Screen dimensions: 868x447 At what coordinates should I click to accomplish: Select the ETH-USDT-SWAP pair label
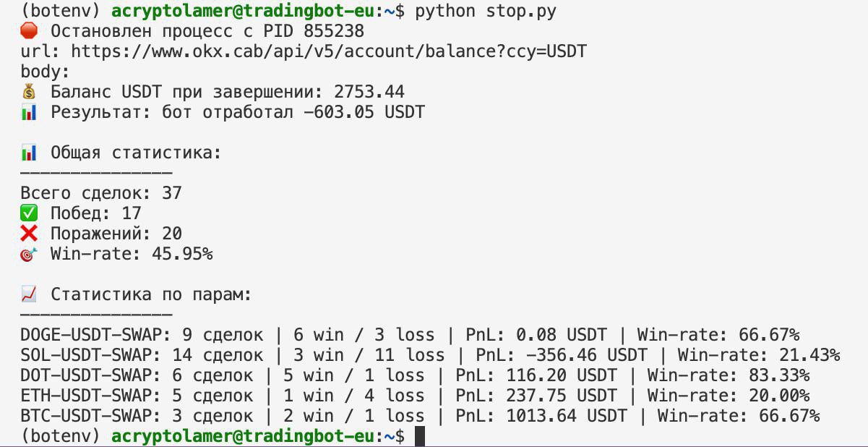(x=86, y=396)
